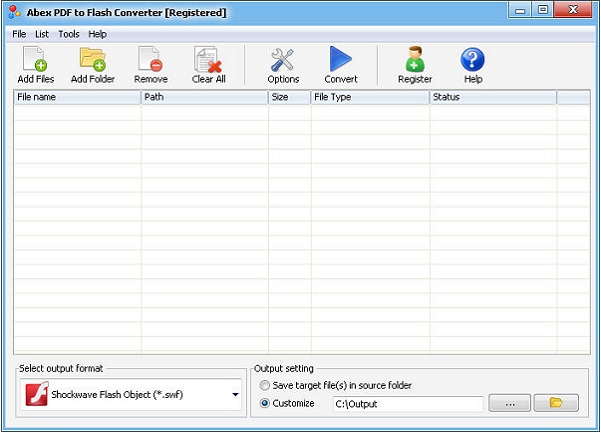Open the File menu

19,34
